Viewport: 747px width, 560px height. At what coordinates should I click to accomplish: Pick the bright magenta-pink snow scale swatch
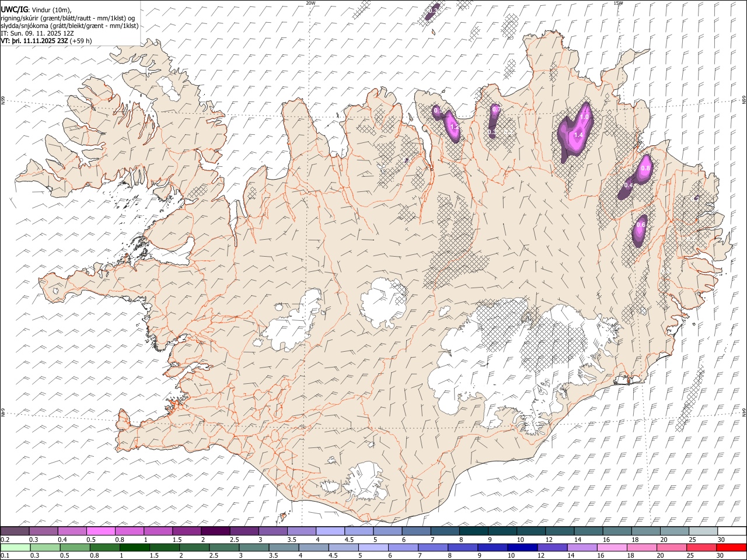pyautogui.click(x=101, y=531)
